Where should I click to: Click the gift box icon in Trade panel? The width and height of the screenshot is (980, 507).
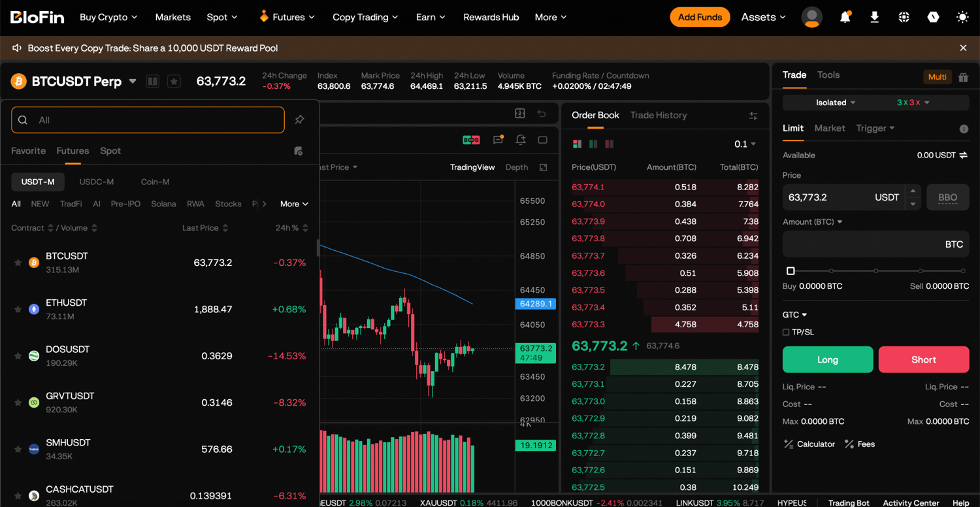[x=963, y=77]
